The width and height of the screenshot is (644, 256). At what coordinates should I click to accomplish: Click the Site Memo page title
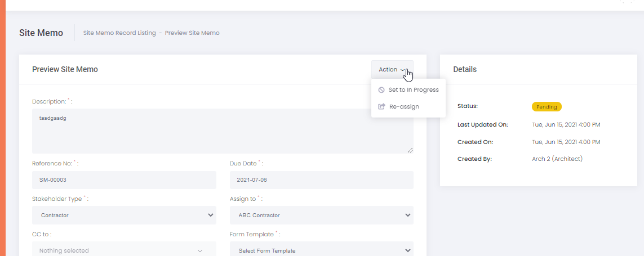point(41,33)
